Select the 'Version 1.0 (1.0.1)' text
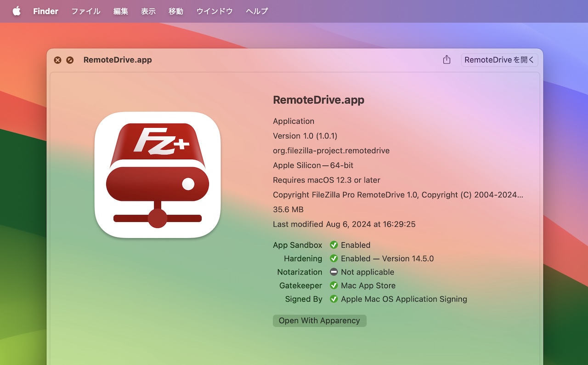588x365 pixels. (305, 136)
